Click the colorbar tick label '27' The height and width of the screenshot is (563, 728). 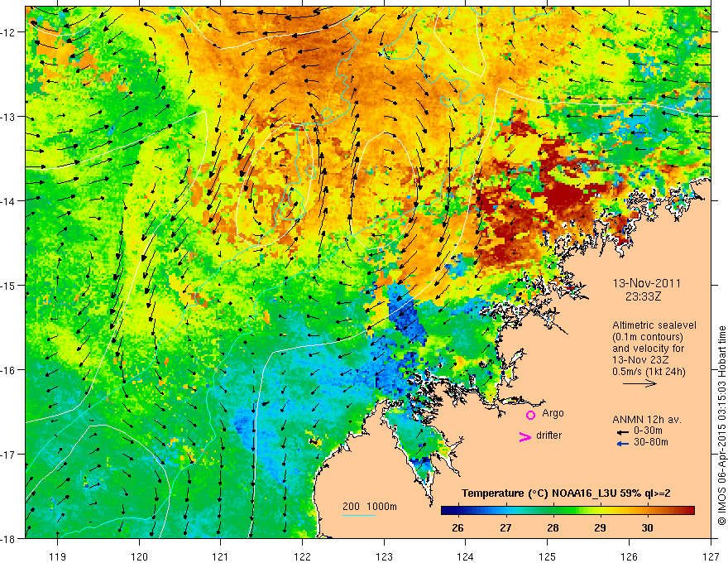[x=505, y=527]
